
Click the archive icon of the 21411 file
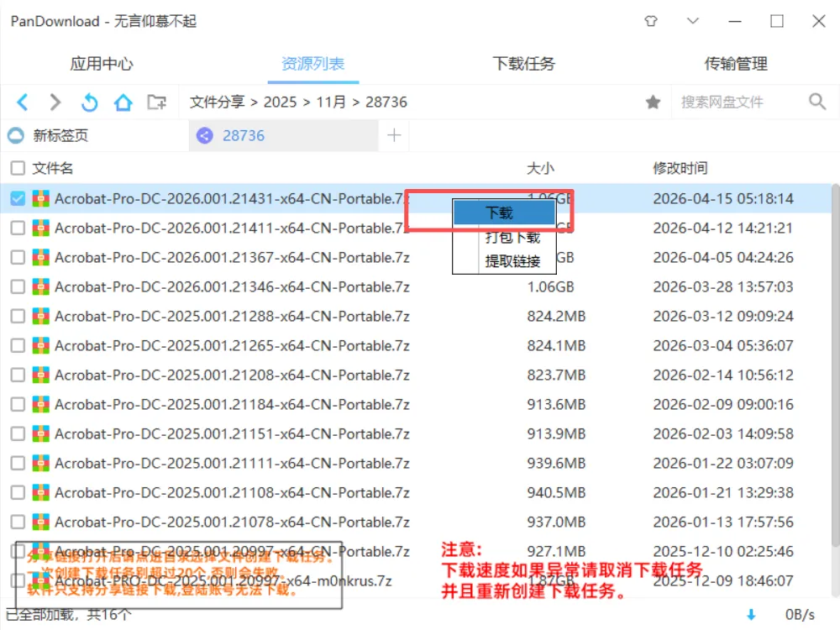coord(41,228)
